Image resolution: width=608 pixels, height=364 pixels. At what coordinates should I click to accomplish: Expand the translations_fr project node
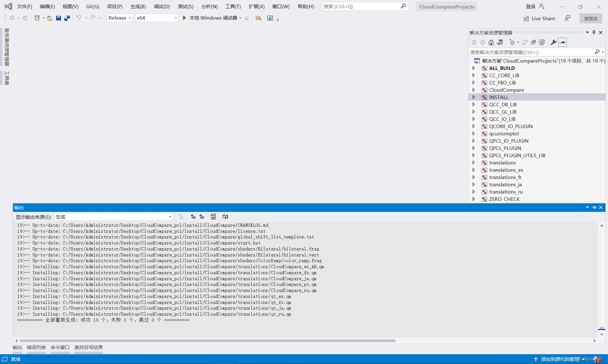[x=474, y=177]
